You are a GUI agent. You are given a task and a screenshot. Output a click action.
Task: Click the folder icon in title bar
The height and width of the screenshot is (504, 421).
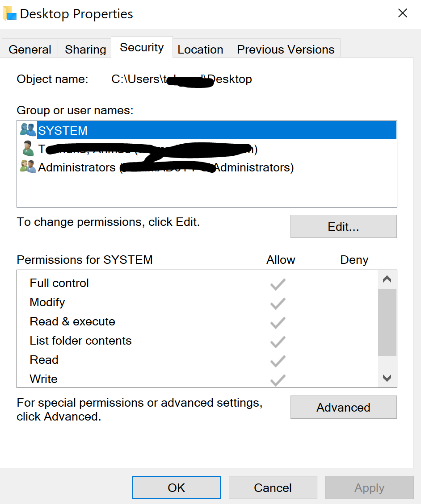pos(9,13)
